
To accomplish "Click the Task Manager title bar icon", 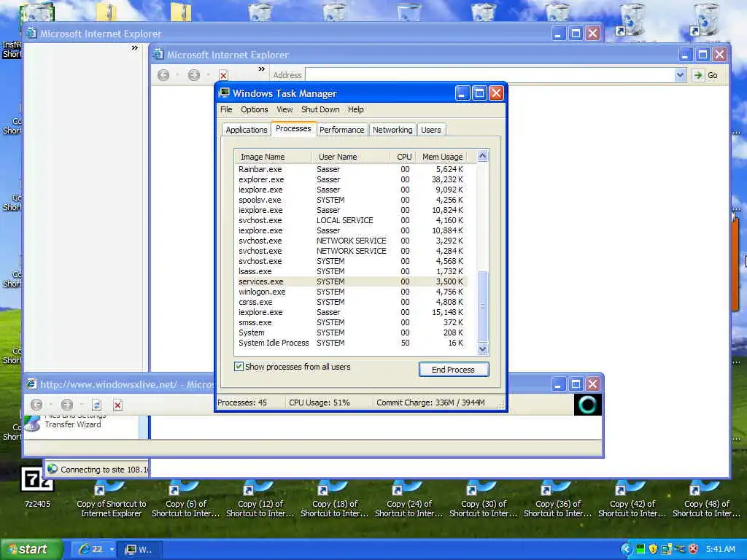I will (x=223, y=93).
